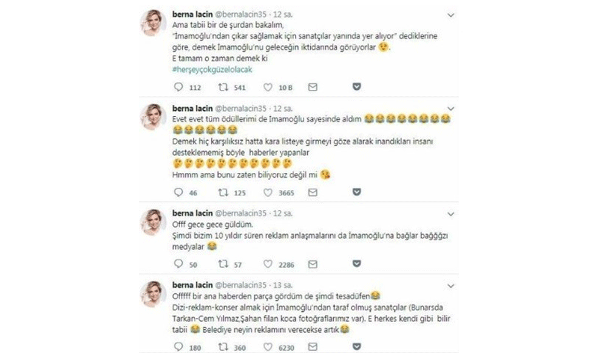Send the #herşeyçokgüzelolacak tweet via direct message
Viewport: 607px width, 364px height.
313,87
